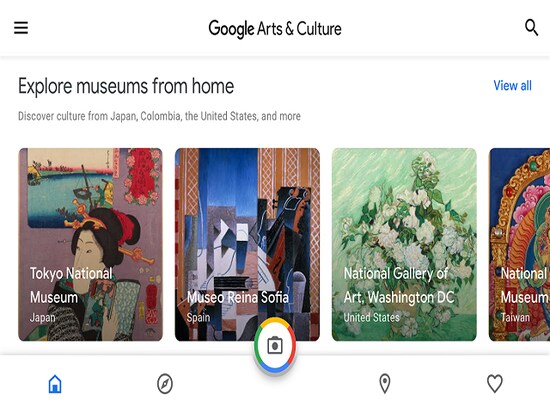Select the United States label on card
This screenshot has width=550, height=413.
point(371,318)
